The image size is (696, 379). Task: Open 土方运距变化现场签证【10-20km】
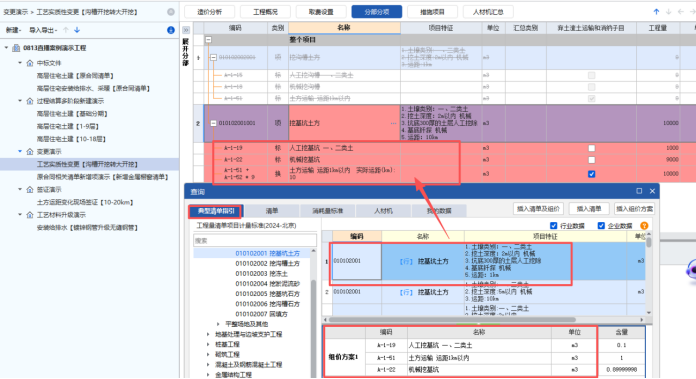(85, 202)
